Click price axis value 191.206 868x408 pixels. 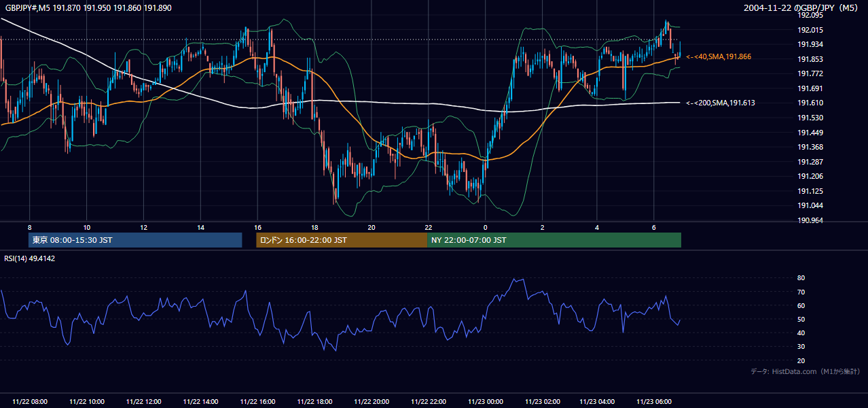pos(810,176)
